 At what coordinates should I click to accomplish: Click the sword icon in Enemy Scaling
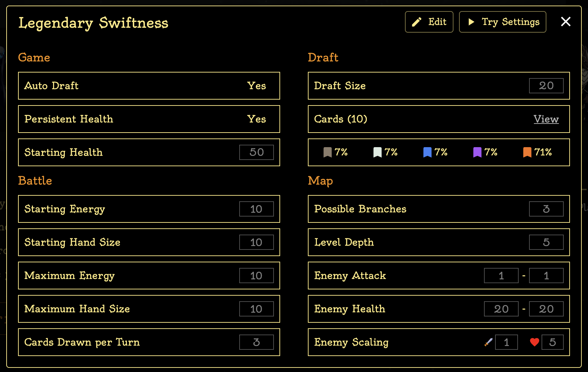click(x=488, y=342)
